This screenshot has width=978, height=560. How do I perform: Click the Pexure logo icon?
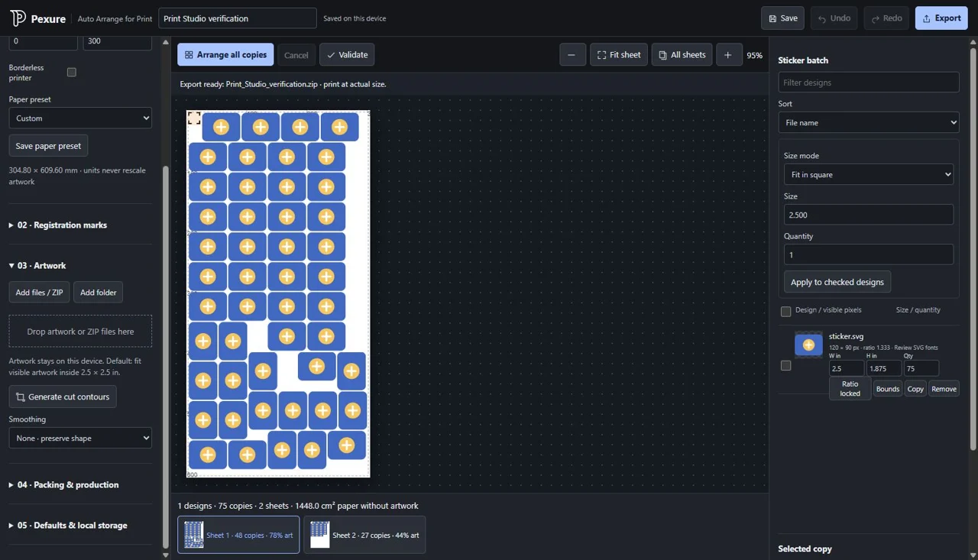pos(18,18)
